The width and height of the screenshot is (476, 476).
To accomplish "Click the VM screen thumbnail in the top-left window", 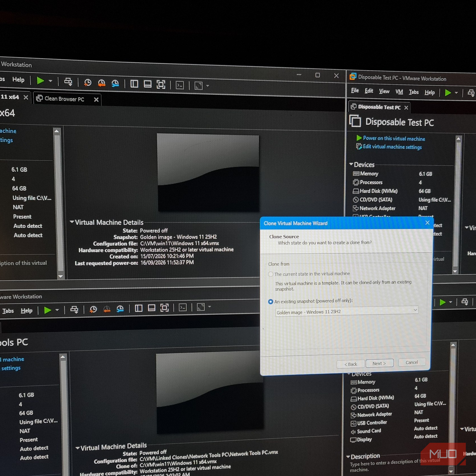I will pos(208,173).
